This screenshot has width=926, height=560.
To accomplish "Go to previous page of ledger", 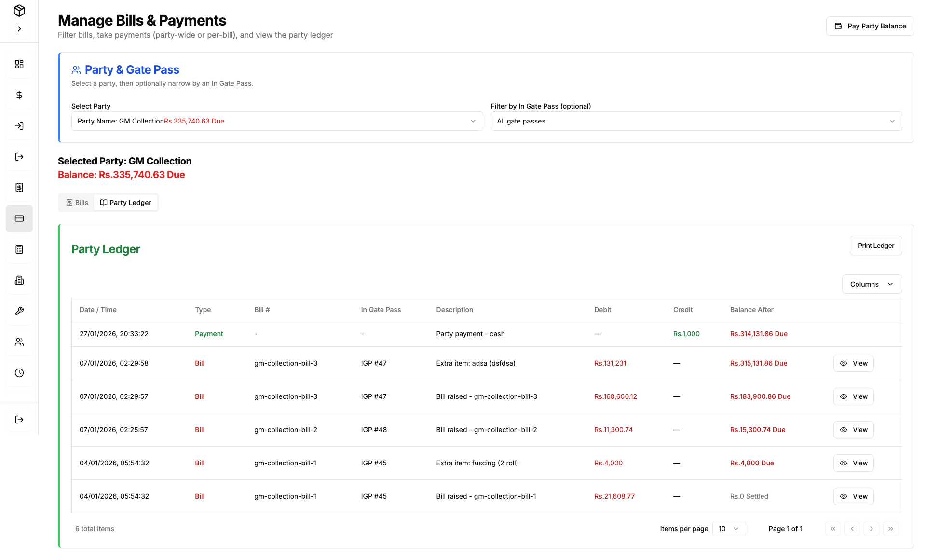I will coord(852,529).
